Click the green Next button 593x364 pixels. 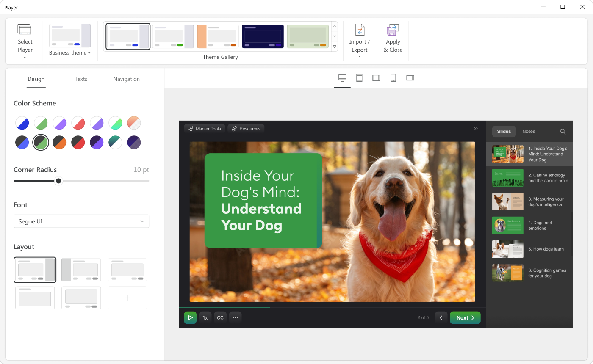coord(465,317)
